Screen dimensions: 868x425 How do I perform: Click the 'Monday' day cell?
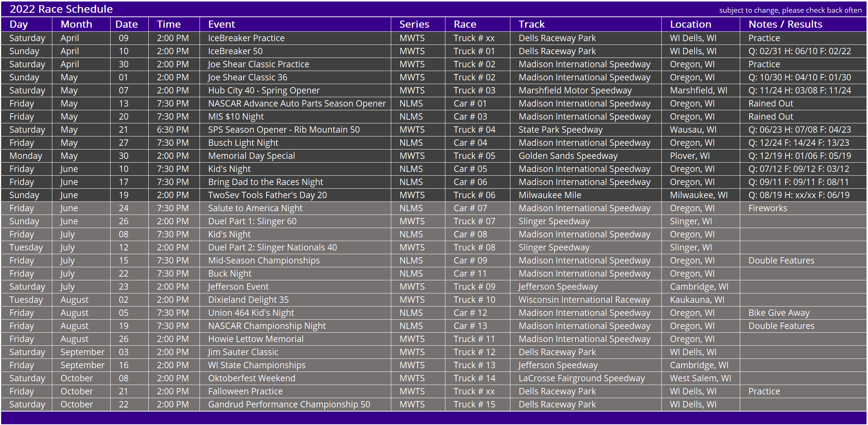click(x=26, y=156)
